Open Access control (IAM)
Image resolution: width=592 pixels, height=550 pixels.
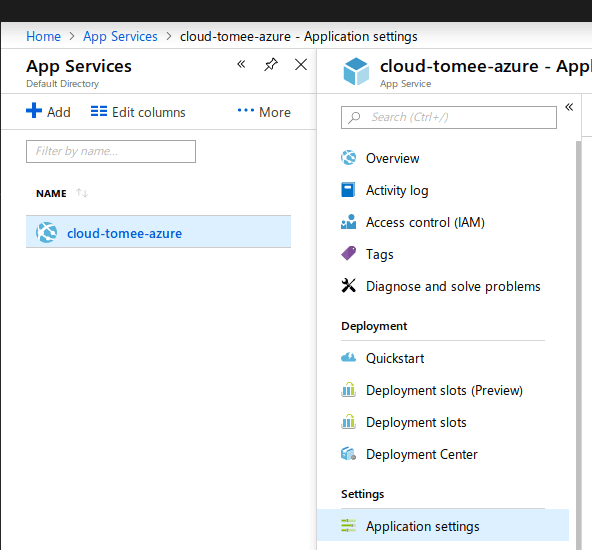pos(425,222)
